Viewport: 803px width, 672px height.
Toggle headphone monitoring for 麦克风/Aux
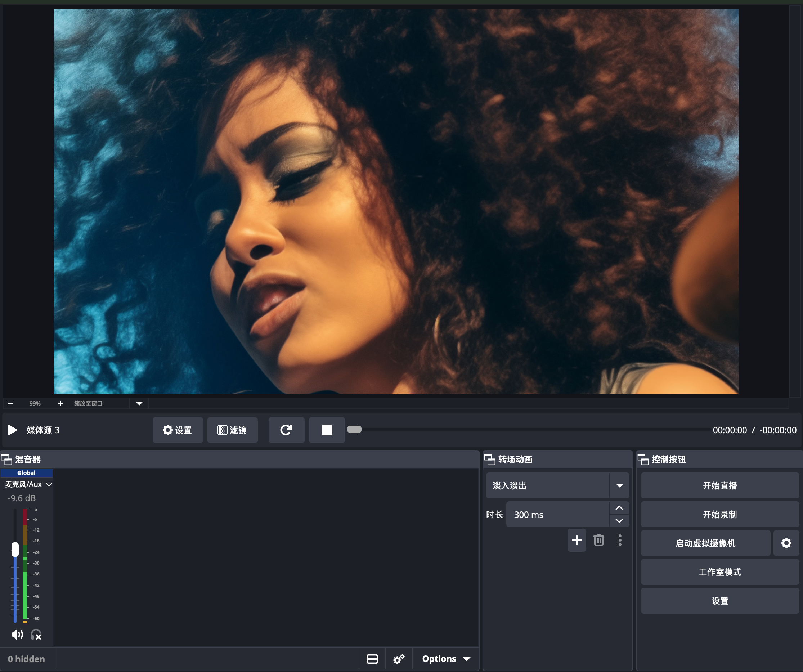pos(36,635)
